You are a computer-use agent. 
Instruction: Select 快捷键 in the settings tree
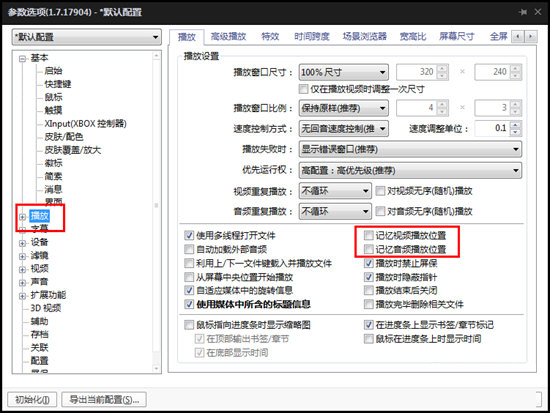58,84
